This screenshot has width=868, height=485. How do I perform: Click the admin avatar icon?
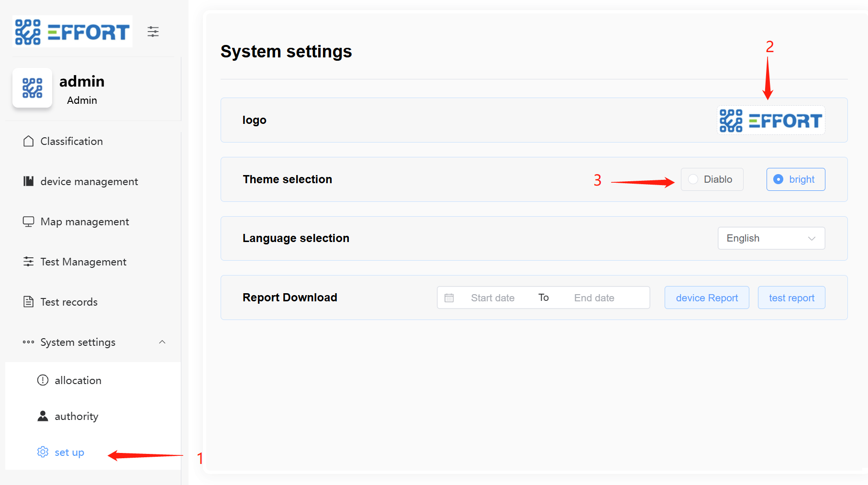tap(32, 88)
